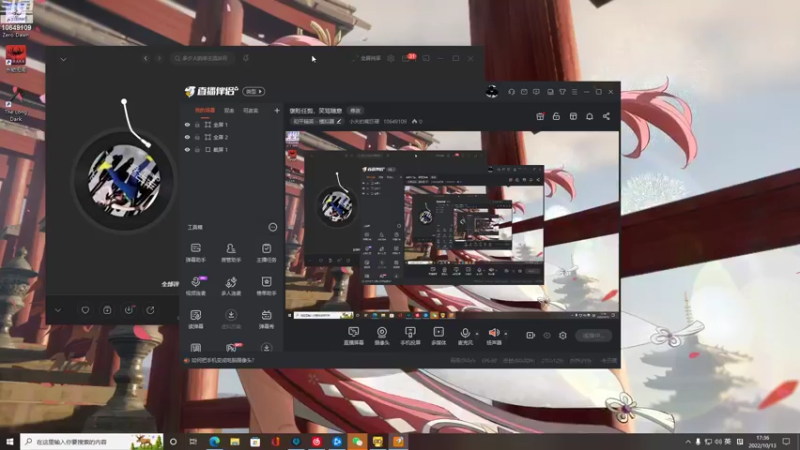Image resolution: width=800 pixels, height=450 pixels.
Task: Open the 主播任务 tool
Action: point(266,252)
